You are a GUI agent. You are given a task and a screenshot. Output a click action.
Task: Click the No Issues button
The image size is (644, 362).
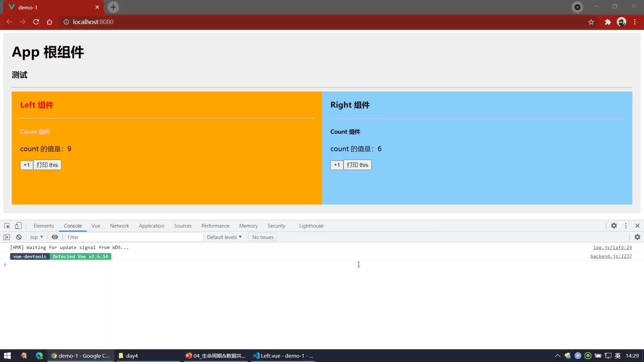point(263,237)
